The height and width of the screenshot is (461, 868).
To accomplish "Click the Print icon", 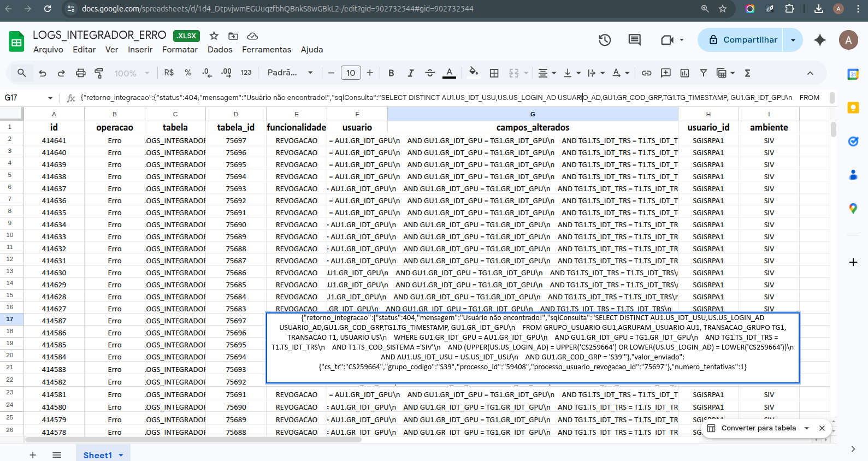I will click(80, 73).
